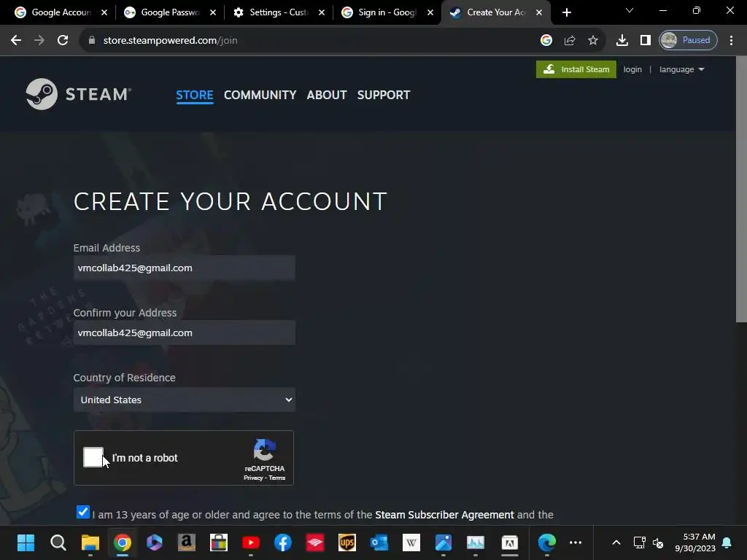Viewport: 747px width, 560px height.
Task: Open Outlook from taskbar
Action: pyautogui.click(x=379, y=542)
